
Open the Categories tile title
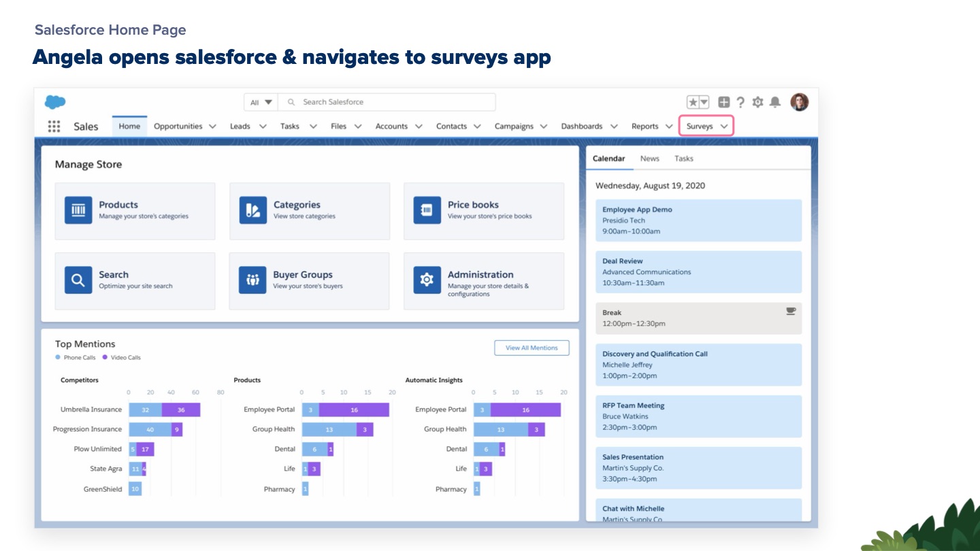point(297,205)
